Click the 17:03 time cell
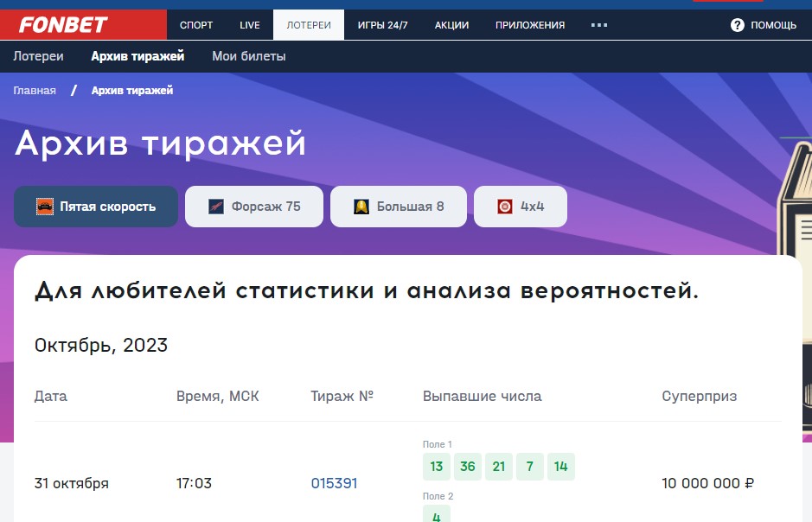This screenshot has width=812, height=522. pos(194,483)
